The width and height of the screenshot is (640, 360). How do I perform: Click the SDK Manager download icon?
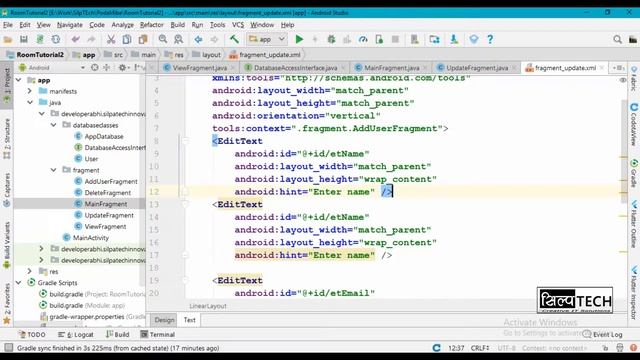(454, 39)
